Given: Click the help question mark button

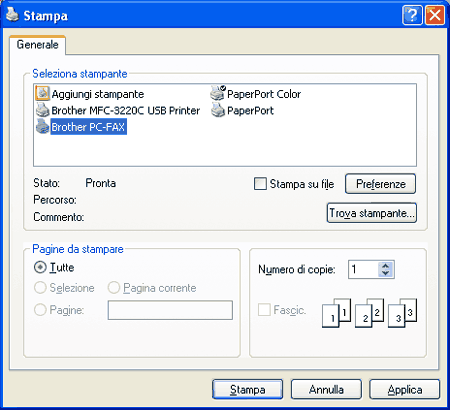Looking at the screenshot, I should [412, 15].
